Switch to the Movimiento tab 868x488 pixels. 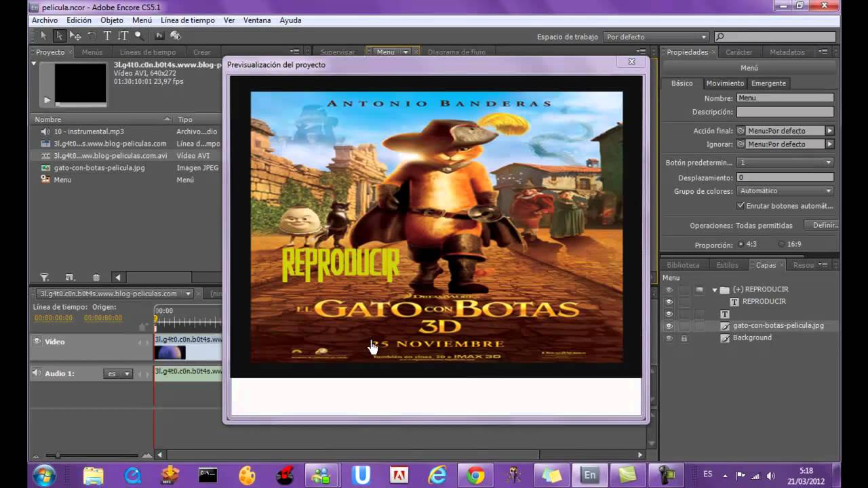pyautogui.click(x=725, y=83)
